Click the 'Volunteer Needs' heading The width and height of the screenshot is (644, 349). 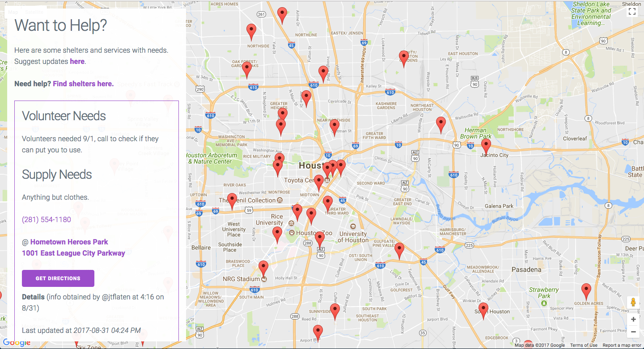[64, 116]
